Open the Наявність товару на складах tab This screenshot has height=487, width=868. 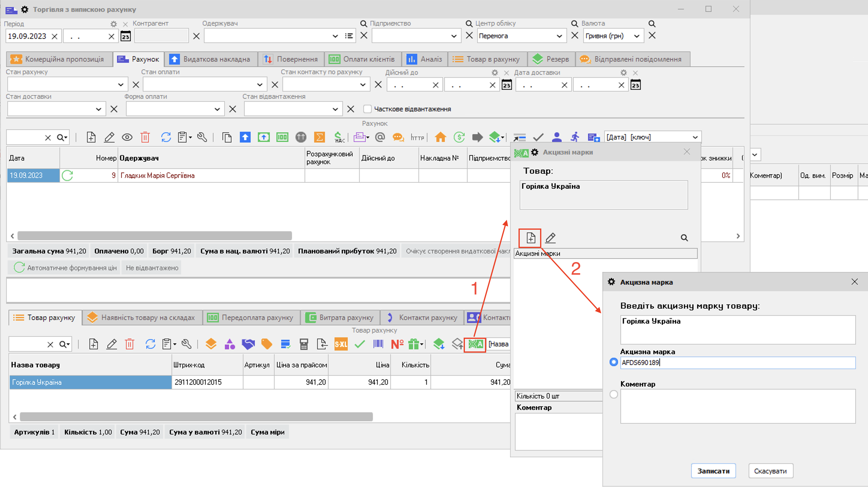[142, 318]
